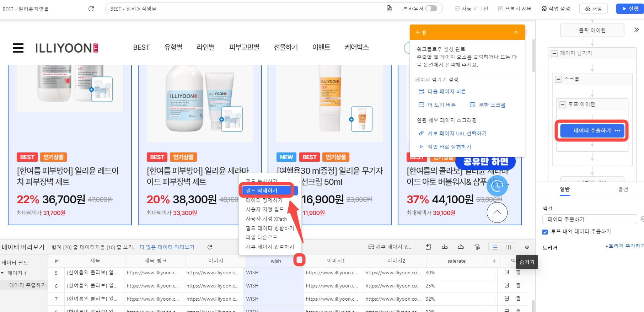Click the filter icon in data preview toolbar
Image resolution: width=644 pixels, height=312 pixels.
[x=477, y=247]
